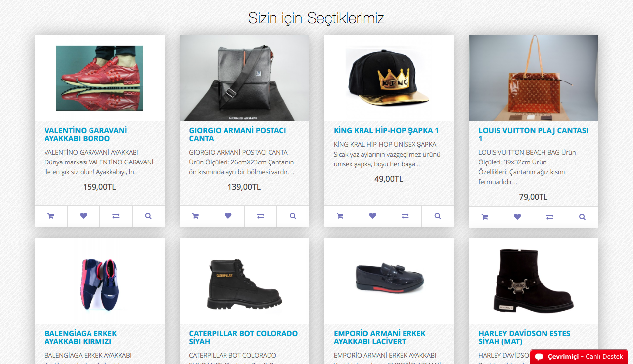
Task: Add Louis Vuitton bag to wishlist
Action: (517, 217)
